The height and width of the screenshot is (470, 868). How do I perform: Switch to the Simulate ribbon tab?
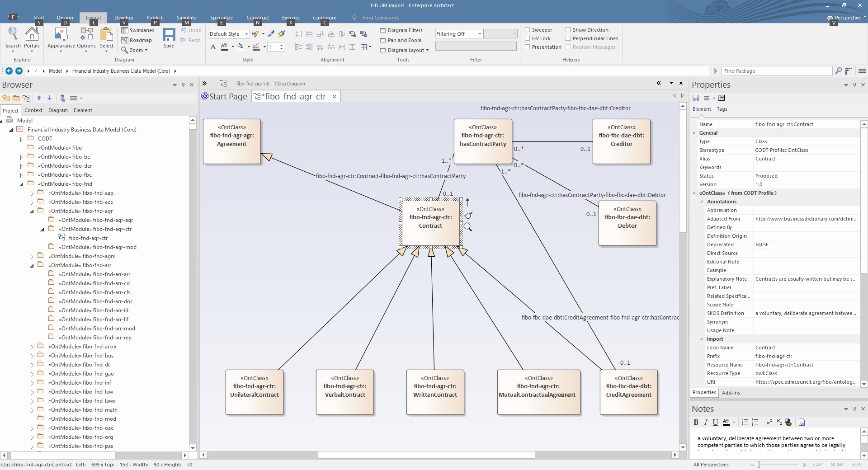coord(186,18)
